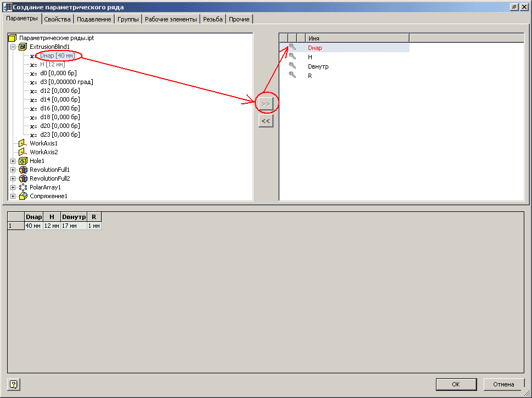Screen dimensions: 532x398
Task: Open the Прочие tab
Action: coord(239,19)
